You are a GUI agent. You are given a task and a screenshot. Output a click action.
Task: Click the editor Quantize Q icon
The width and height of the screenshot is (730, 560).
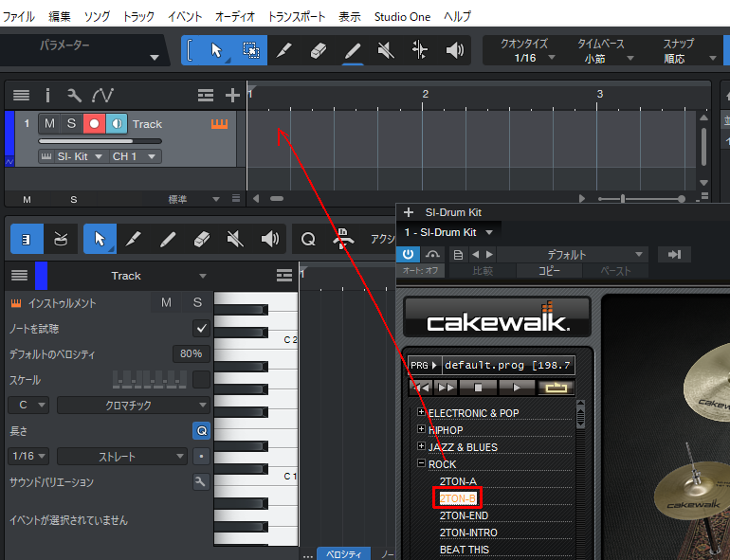pos(308,240)
